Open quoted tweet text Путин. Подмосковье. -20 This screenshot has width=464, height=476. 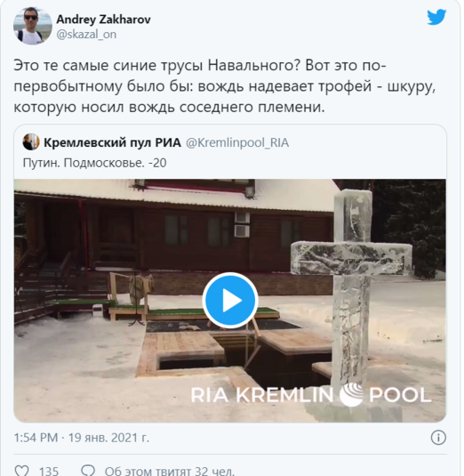(x=94, y=163)
